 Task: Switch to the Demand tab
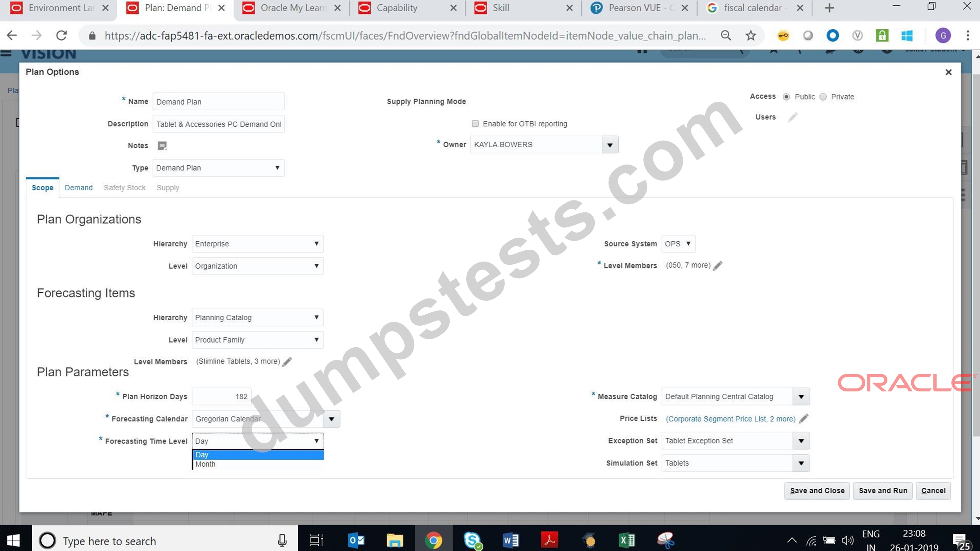pyautogui.click(x=78, y=188)
